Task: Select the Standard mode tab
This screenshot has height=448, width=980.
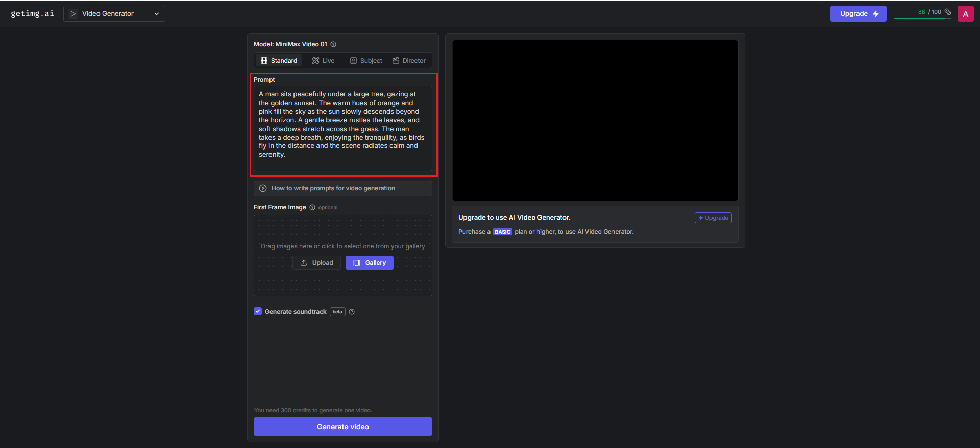Action: tap(279, 61)
